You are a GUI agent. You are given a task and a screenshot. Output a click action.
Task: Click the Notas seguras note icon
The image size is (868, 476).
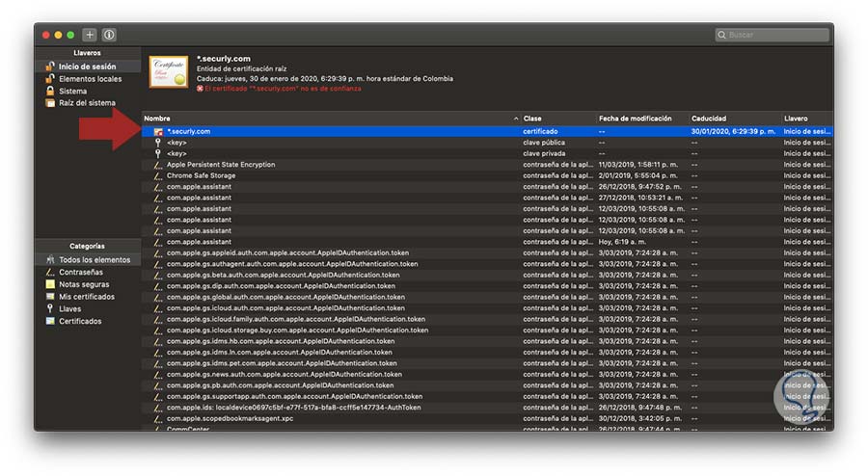point(50,284)
